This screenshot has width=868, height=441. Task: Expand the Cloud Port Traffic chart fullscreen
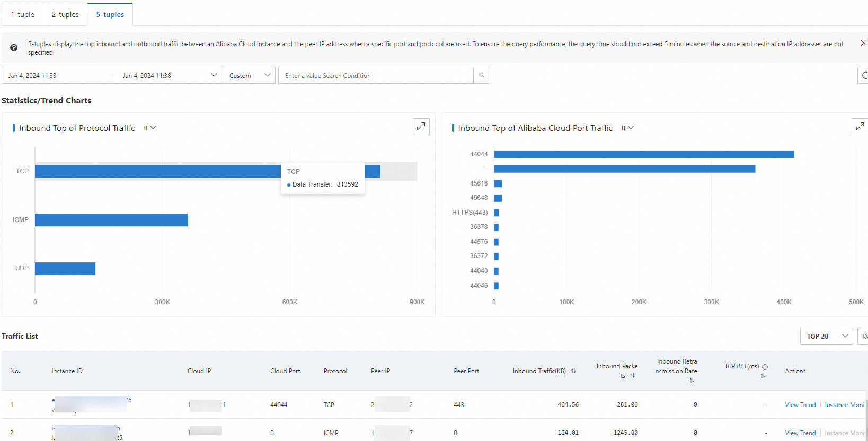click(x=860, y=127)
